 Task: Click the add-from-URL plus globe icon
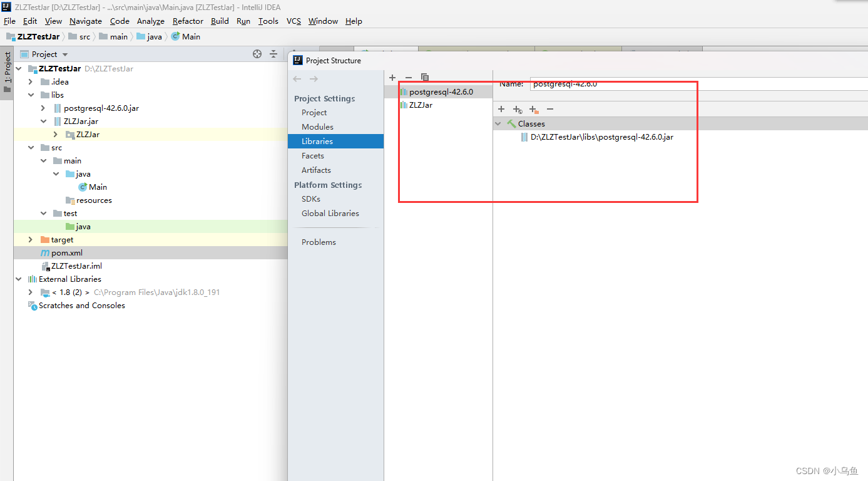pos(518,110)
